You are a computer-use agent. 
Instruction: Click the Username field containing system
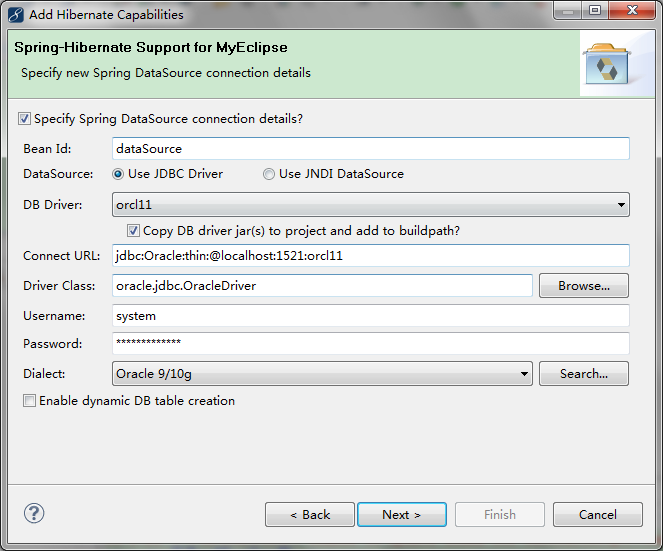(371, 316)
